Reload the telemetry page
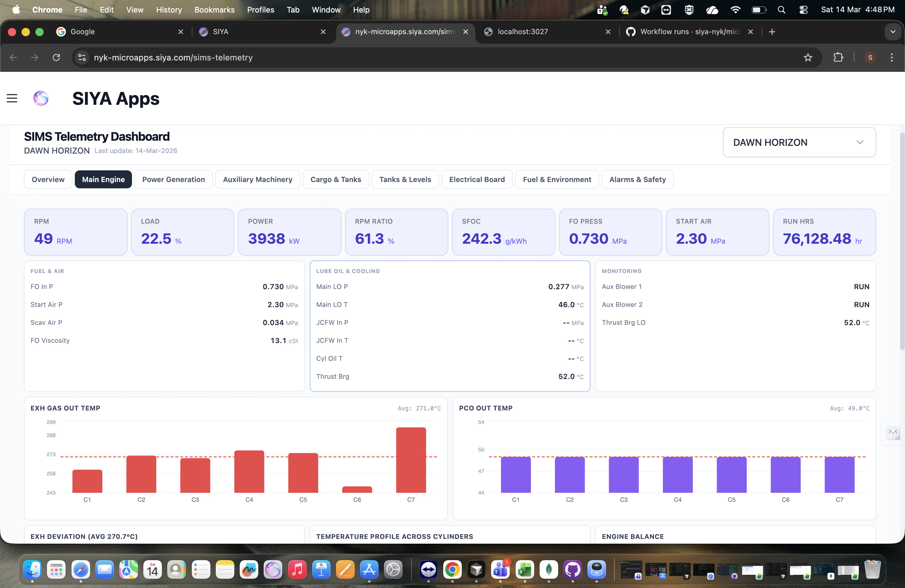Screen dimensions: 905x588 [56, 57]
